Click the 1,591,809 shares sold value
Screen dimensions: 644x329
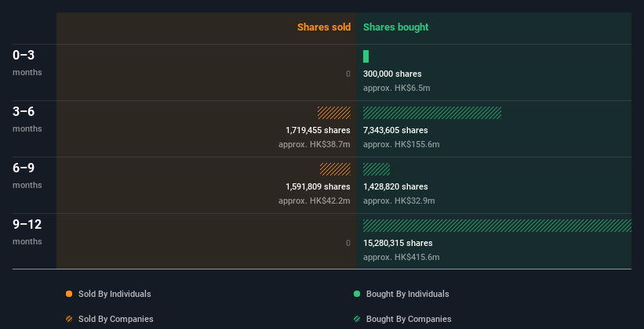point(318,186)
